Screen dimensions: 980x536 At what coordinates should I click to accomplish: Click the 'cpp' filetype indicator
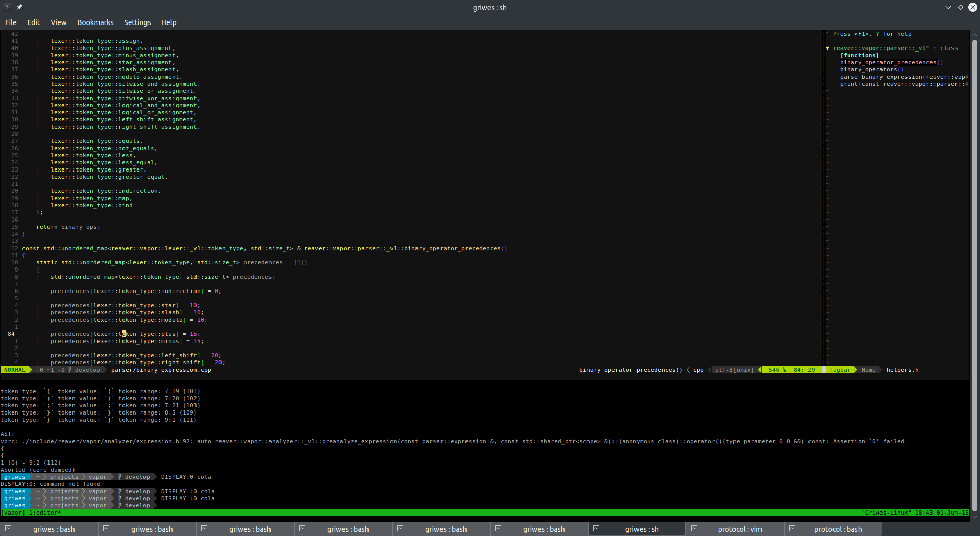click(x=698, y=370)
